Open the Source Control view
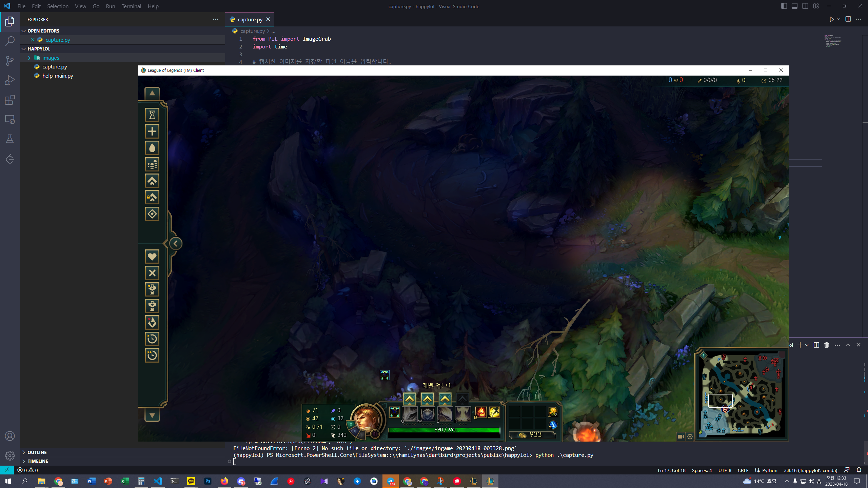 click(x=10, y=60)
